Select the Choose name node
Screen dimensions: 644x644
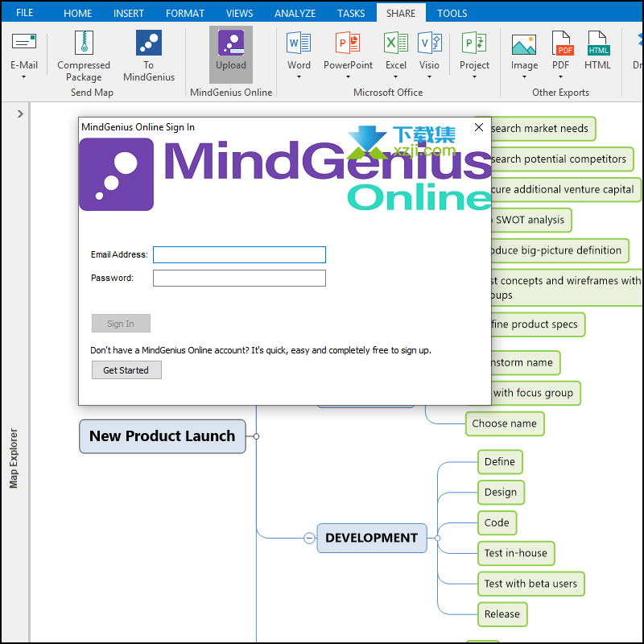(505, 423)
